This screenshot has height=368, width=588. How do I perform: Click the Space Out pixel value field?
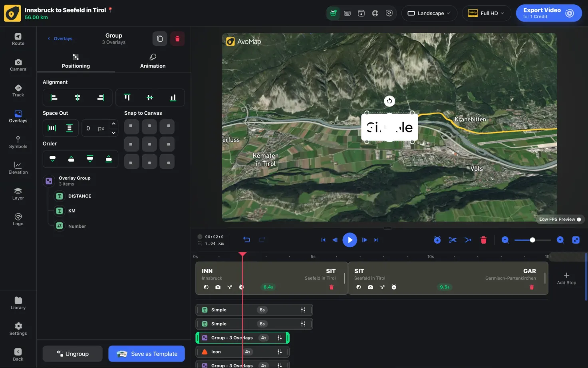click(x=95, y=128)
